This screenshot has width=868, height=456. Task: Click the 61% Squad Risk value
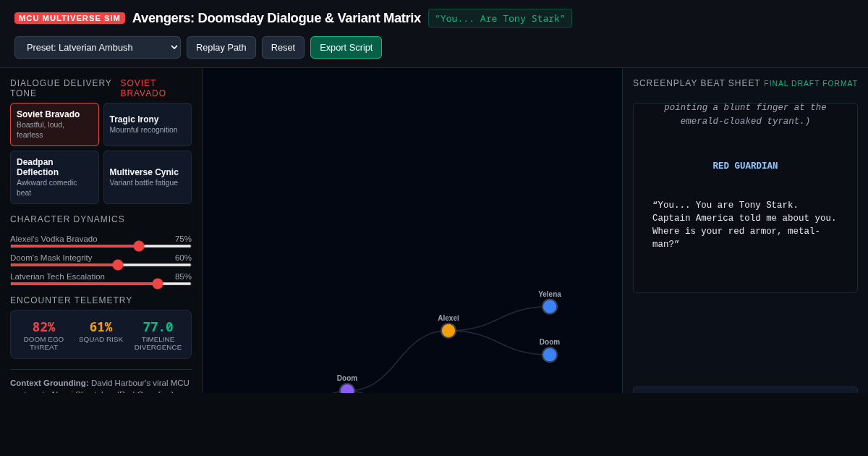pyautogui.click(x=101, y=327)
